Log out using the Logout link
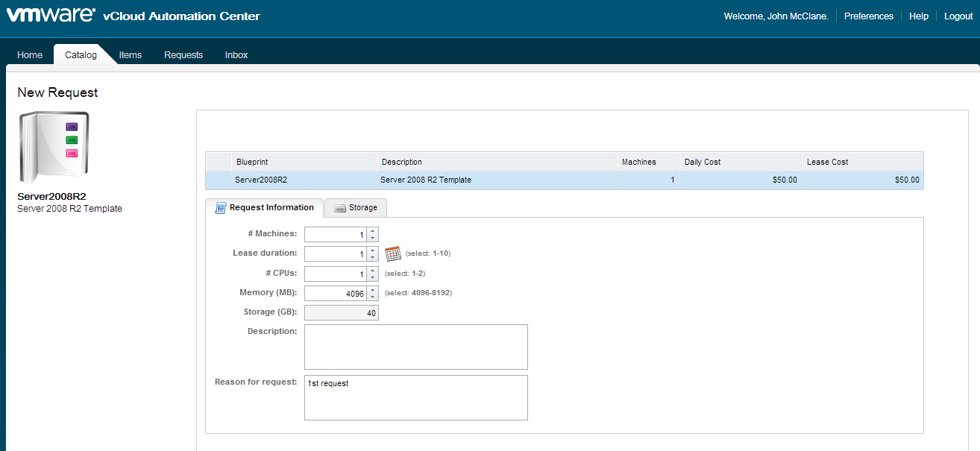 click(958, 16)
